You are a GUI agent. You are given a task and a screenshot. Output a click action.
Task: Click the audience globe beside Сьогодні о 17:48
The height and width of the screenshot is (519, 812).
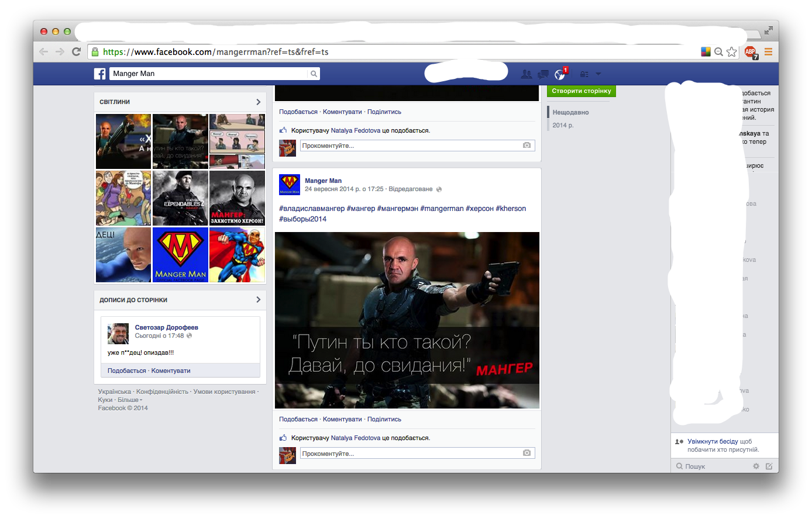(189, 335)
